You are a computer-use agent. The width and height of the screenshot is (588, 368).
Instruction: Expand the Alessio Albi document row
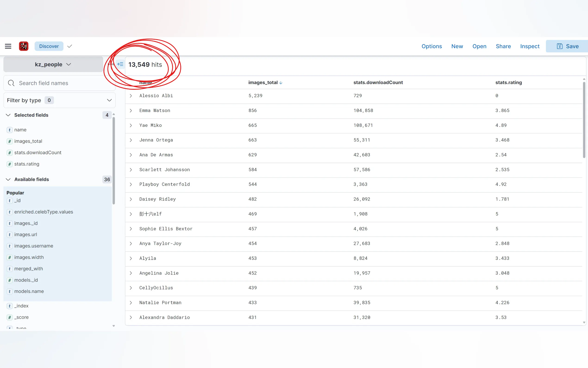coord(131,96)
